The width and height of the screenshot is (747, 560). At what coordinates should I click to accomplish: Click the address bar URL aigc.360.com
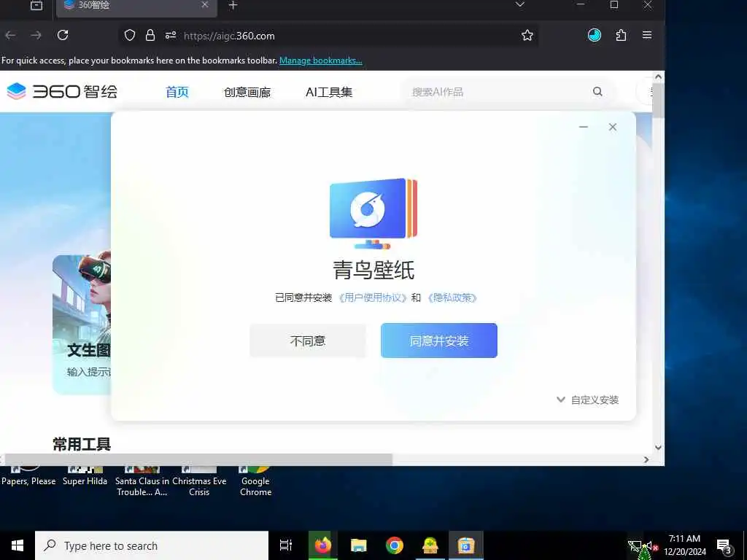tap(228, 36)
